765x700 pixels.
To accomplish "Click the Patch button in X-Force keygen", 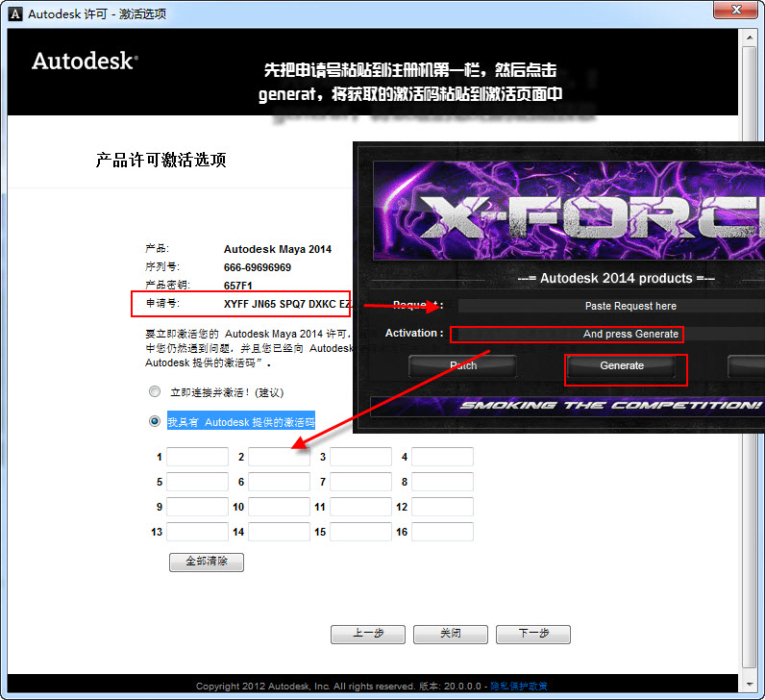I will tap(462, 366).
